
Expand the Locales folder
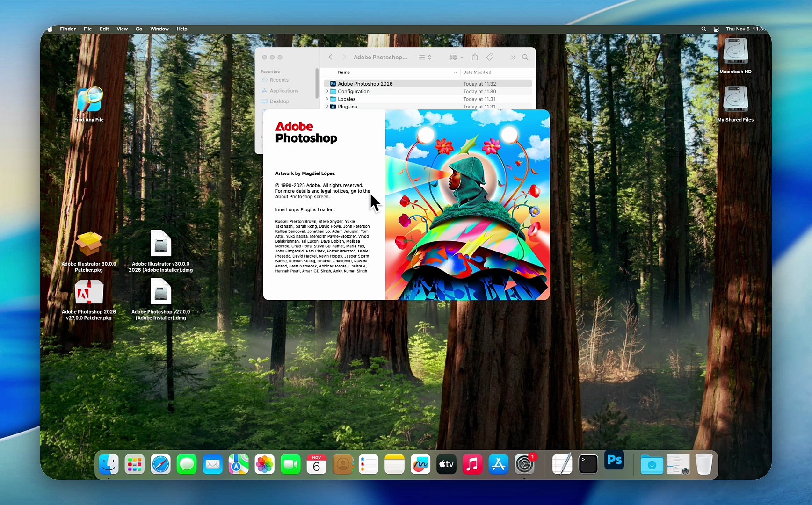click(x=327, y=99)
